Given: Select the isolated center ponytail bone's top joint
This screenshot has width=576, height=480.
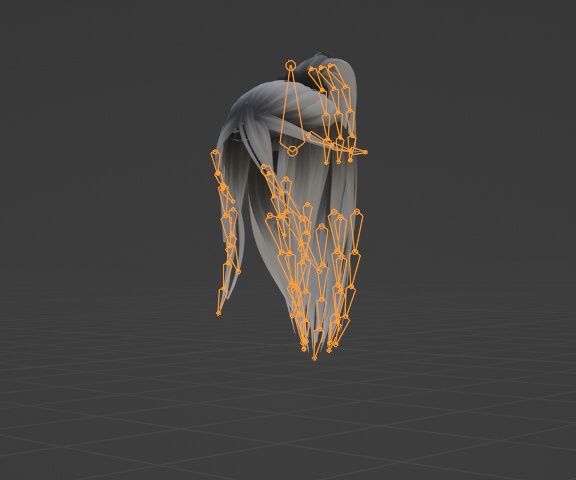Looking at the screenshot, I should [x=322, y=227].
